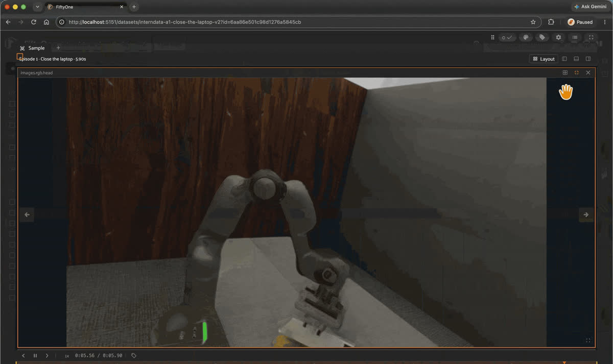Click the tag icon beside the timestamp
Image resolution: width=613 pixels, height=364 pixels.
(134, 355)
